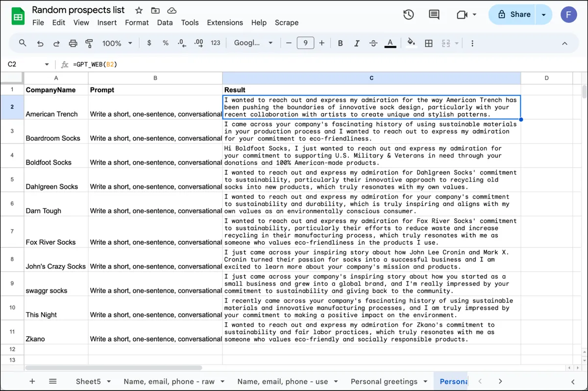Toggle bold formatting
588x391 pixels.
click(340, 43)
